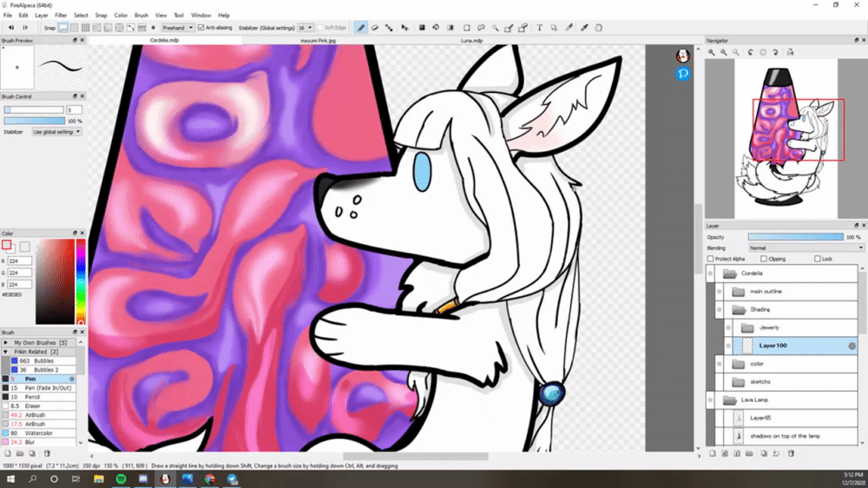Select the Dot tool icon

pos(389,28)
